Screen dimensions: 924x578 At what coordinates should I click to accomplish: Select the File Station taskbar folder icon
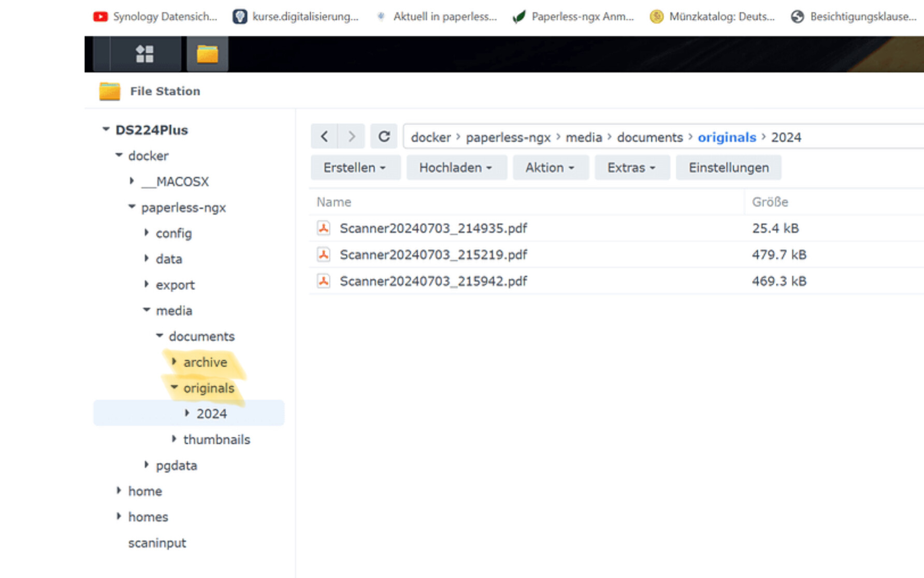point(207,54)
